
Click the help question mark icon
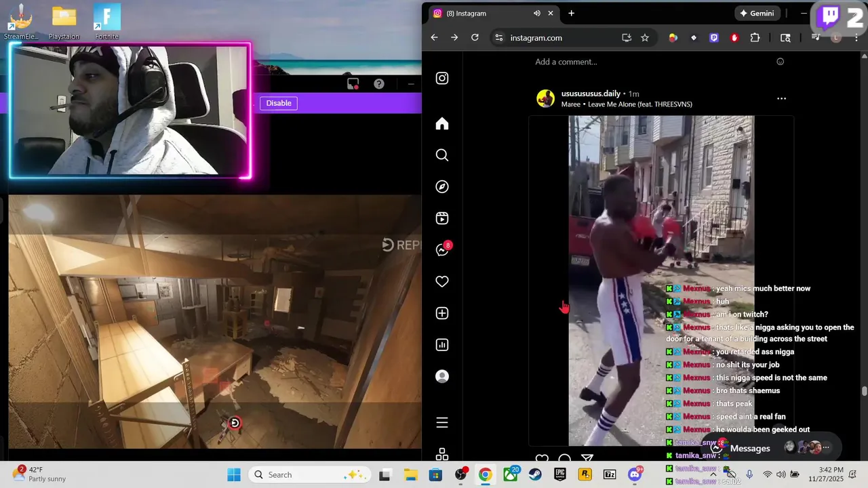379,84
